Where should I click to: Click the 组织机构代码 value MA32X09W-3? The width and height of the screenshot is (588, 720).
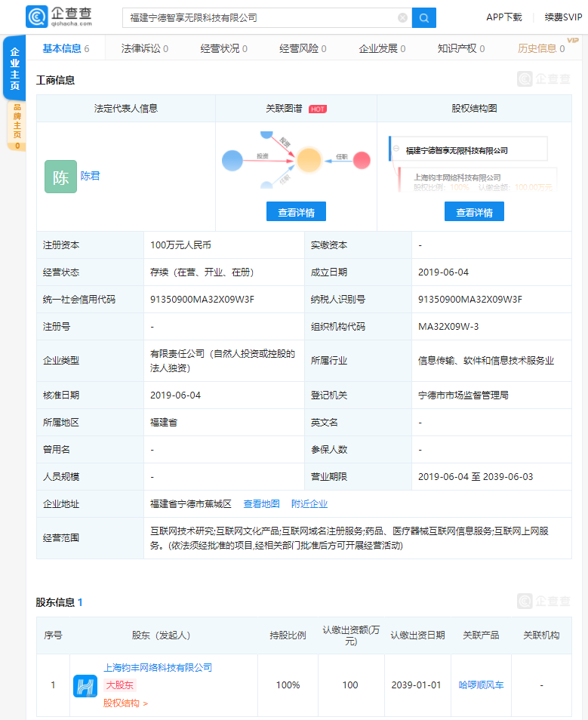point(448,327)
